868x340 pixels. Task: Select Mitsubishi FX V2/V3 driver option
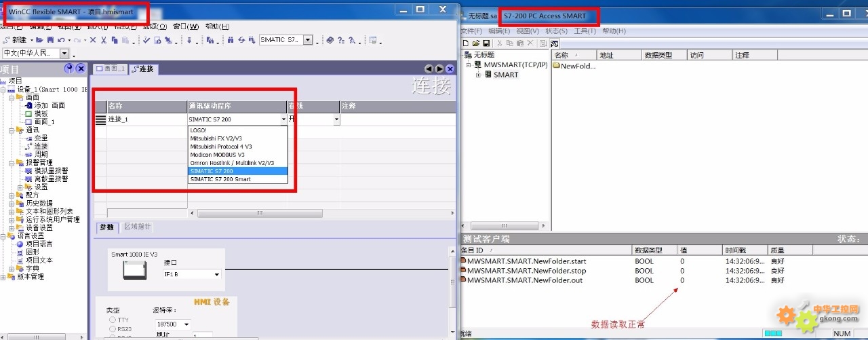coord(237,138)
